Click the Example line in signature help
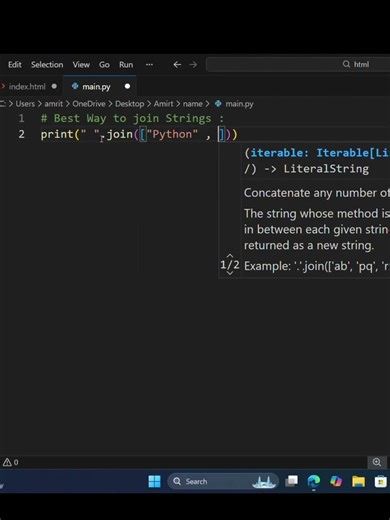This screenshot has width=390, height=520. tap(317, 266)
